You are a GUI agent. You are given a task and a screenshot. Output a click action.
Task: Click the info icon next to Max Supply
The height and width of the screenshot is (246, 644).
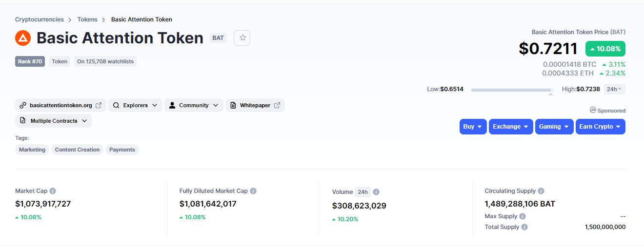(523, 216)
